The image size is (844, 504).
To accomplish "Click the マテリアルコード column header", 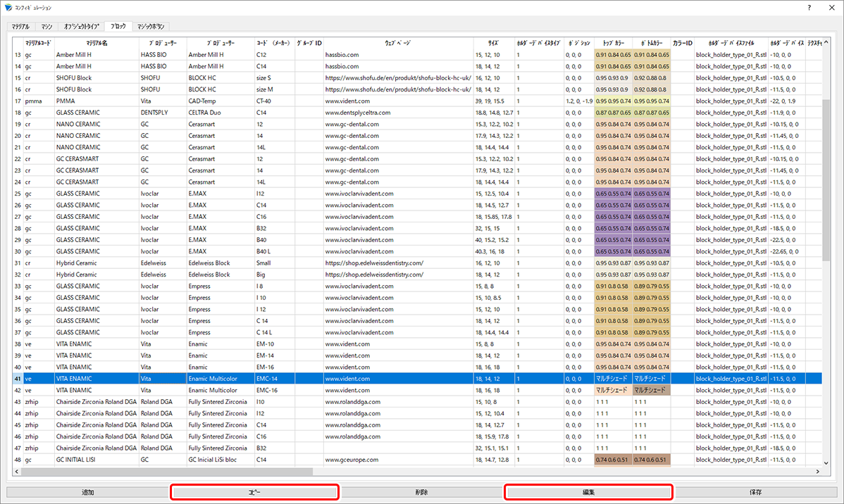I will pos(38,43).
